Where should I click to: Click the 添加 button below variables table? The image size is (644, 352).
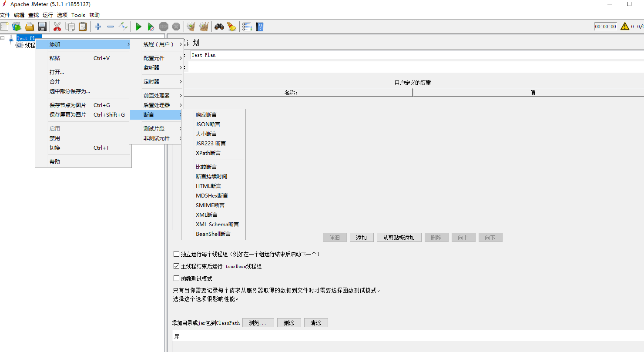pyautogui.click(x=362, y=238)
